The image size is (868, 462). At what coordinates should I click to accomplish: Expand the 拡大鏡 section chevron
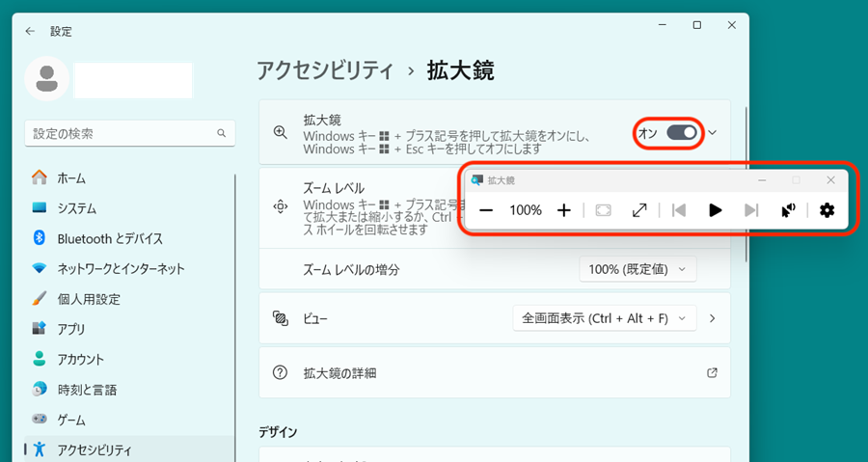(713, 133)
